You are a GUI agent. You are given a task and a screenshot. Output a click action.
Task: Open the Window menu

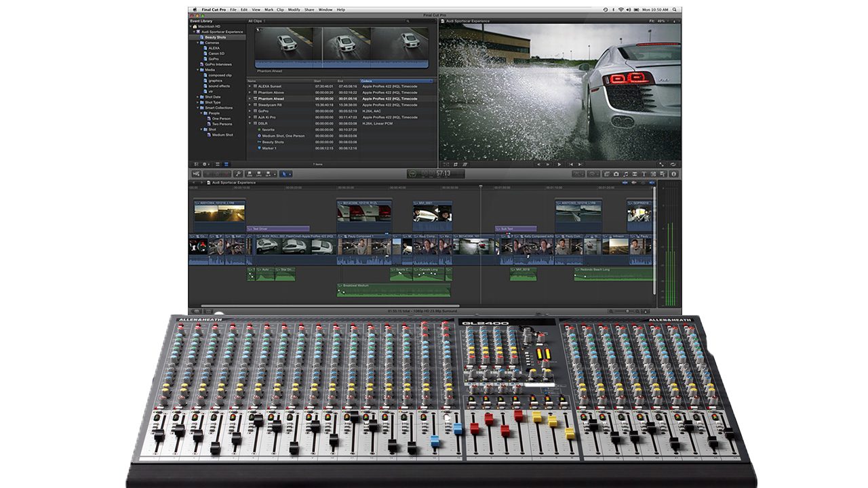(325, 10)
